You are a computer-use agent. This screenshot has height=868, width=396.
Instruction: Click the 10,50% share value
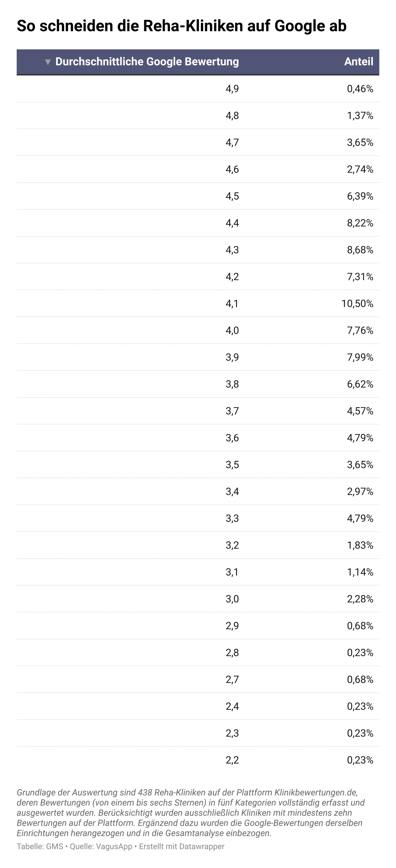point(357,304)
